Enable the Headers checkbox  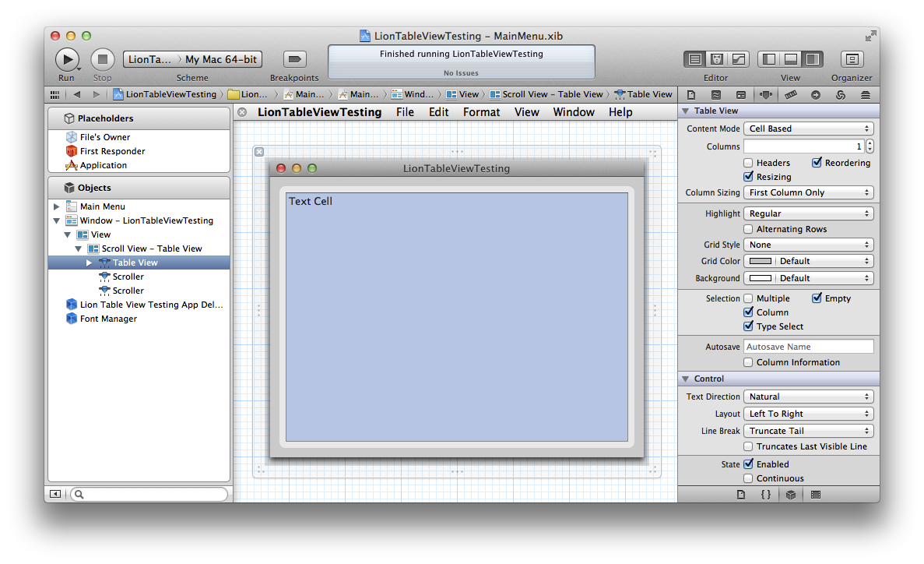748,163
